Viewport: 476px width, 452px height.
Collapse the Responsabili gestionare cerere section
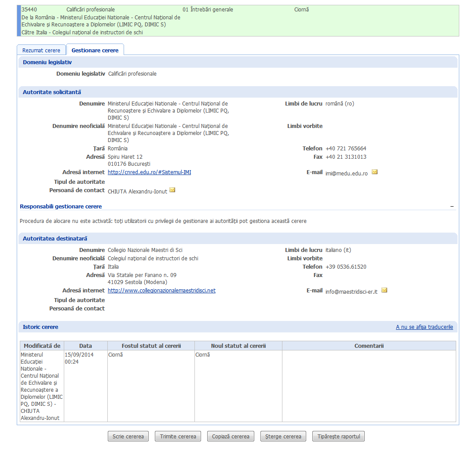(452, 206)
